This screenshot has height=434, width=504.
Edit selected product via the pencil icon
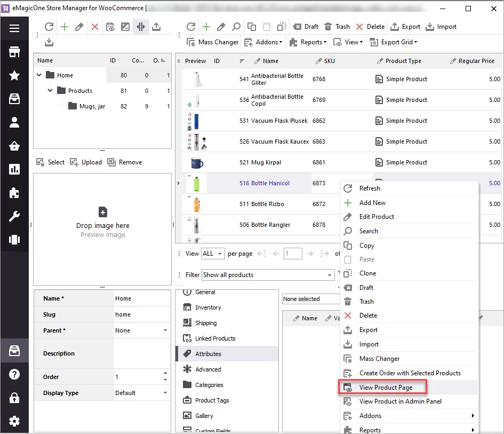[x=220, y=26]
